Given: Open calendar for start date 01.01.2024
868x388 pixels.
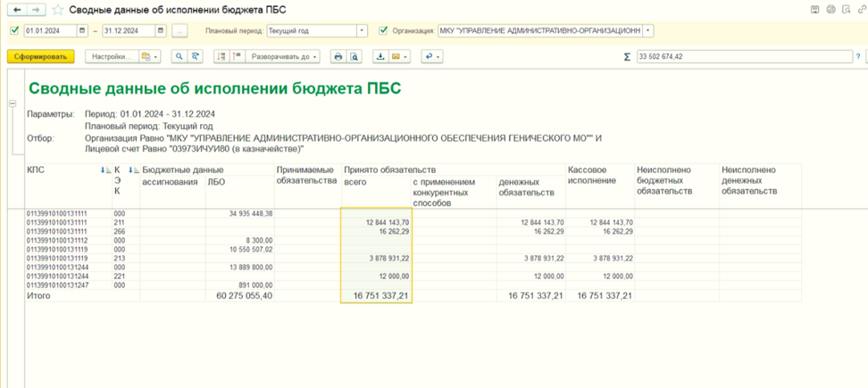Looking at the screenshot, I should [x=82, y=31].
